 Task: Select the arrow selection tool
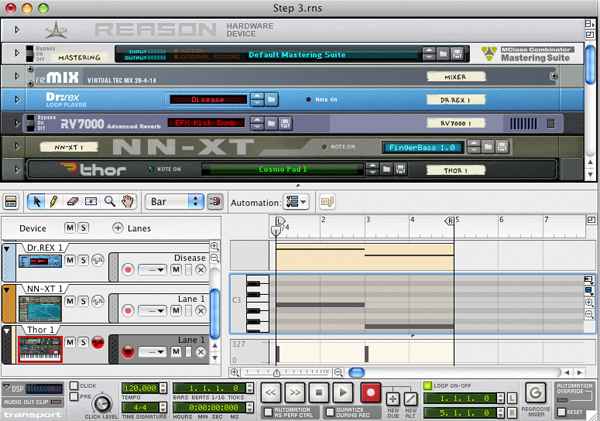pos(37,201)
